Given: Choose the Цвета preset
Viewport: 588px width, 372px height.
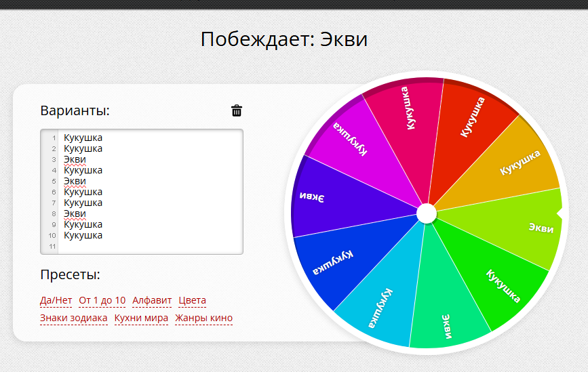Looking at the screenshot, I should (193, 300).
